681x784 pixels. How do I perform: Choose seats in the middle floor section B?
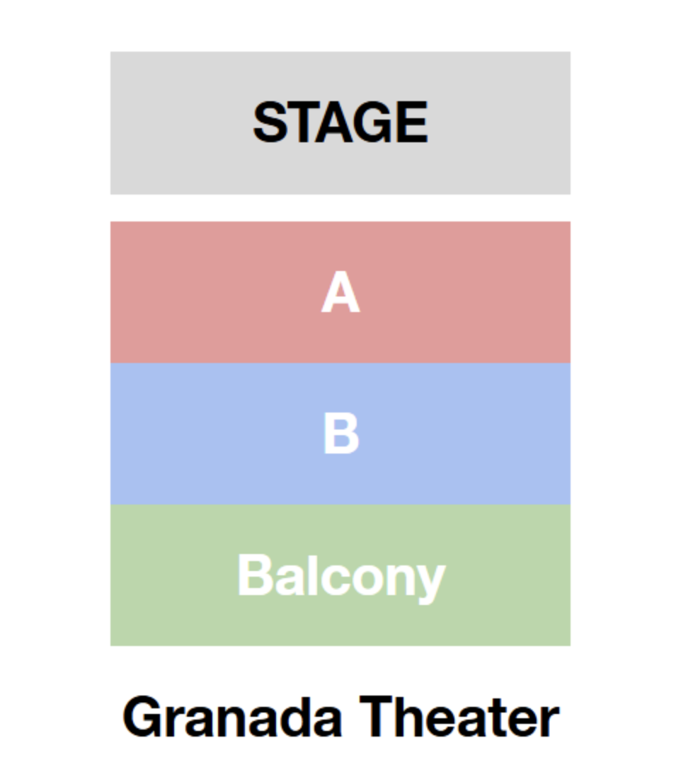340,434
